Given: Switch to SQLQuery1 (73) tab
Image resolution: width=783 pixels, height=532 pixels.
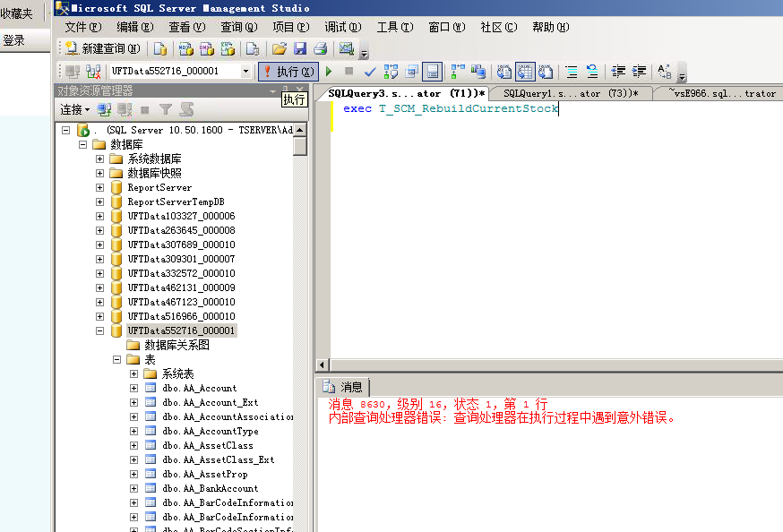Looking at the screenshot, I should click(x=571, y=93).
